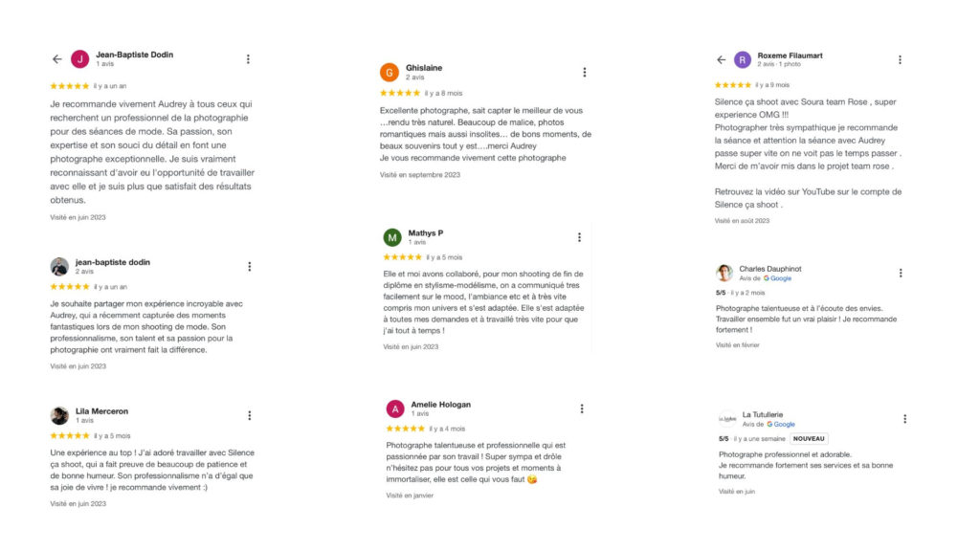Open the options menu for Charles Dauphinot's review
The image size is (980, 551).
pyautogui.click(x=901, y=273)
